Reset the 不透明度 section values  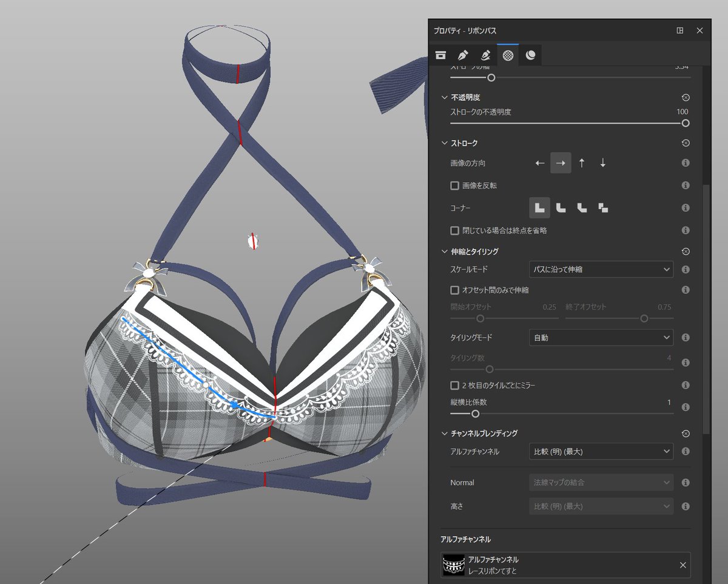coord(686,98)
